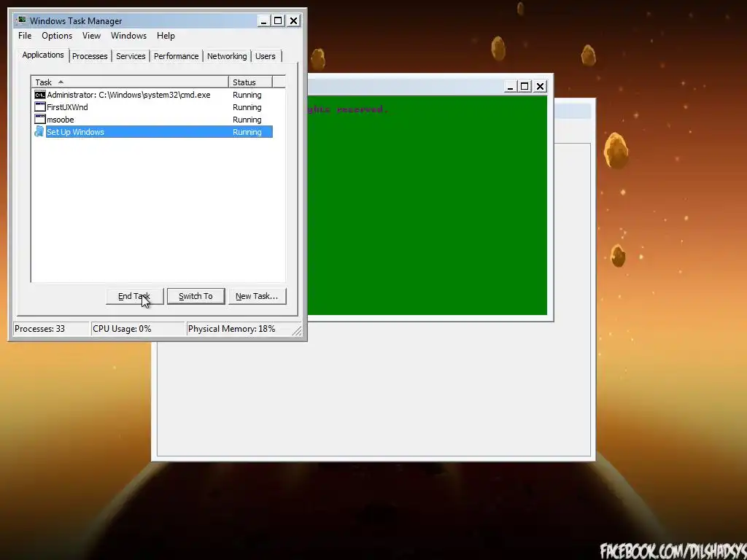Minimize the green command prompt window
This screenshot has width=747, height=560.
[510, 86]
